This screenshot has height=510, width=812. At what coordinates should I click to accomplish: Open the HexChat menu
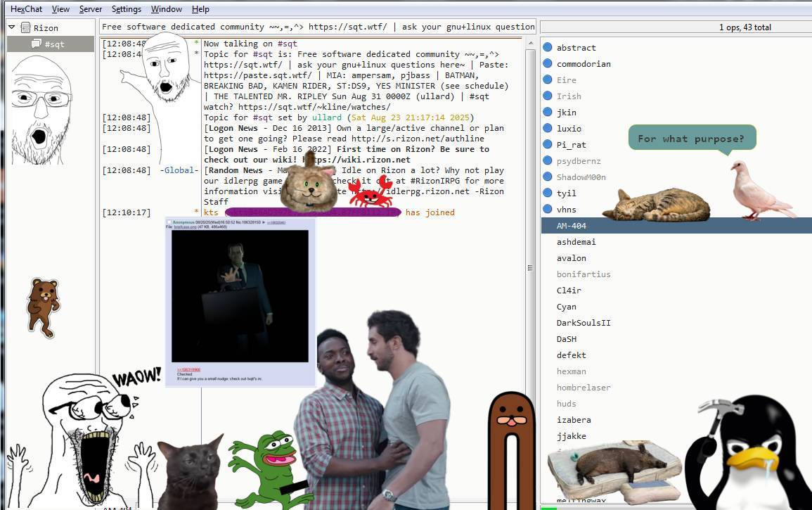pyautogui.click(x=27, y=9)
